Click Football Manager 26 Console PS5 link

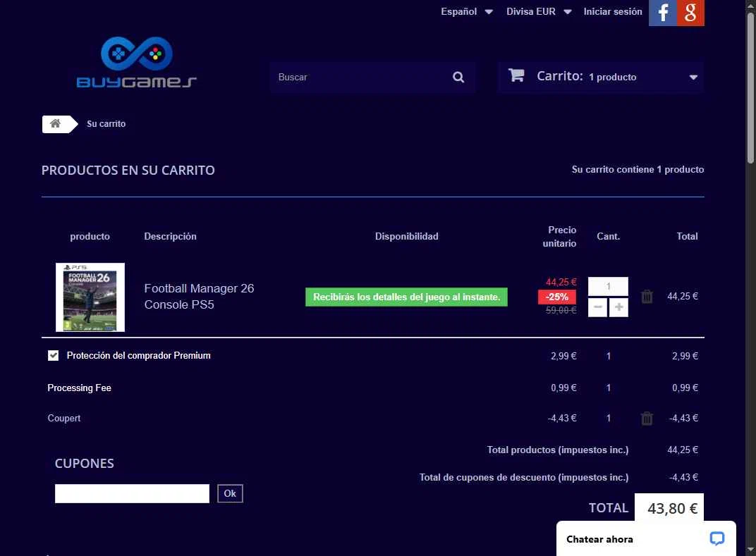199,296
